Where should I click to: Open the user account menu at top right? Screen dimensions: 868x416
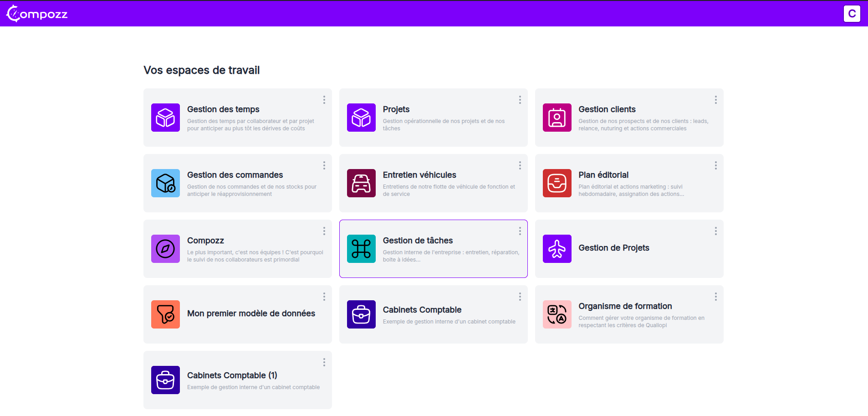click(851, 13)
